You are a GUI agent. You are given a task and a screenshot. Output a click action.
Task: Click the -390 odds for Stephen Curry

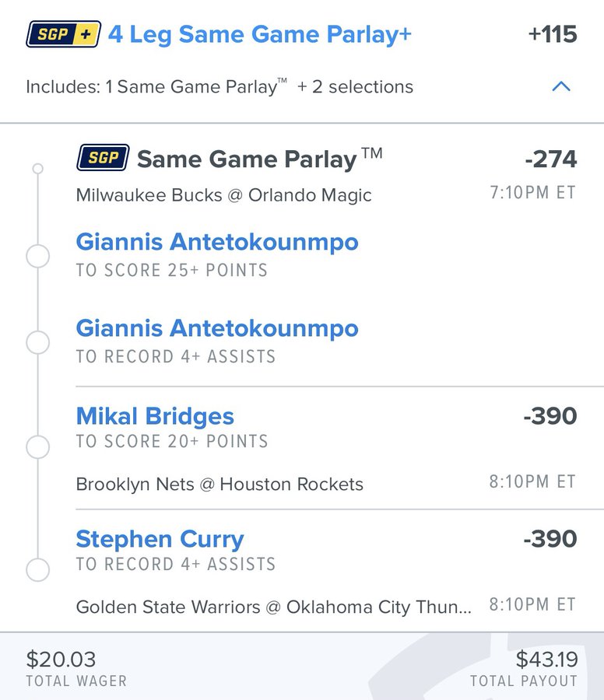point(550,539)
